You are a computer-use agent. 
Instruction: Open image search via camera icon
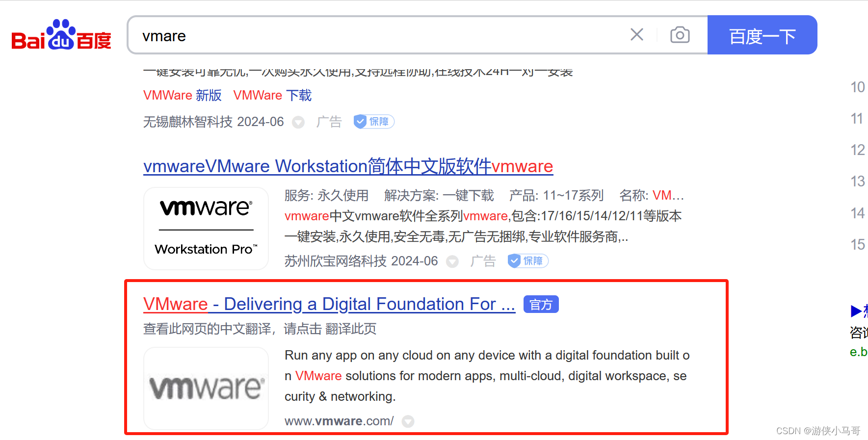(x=680, y=35)
